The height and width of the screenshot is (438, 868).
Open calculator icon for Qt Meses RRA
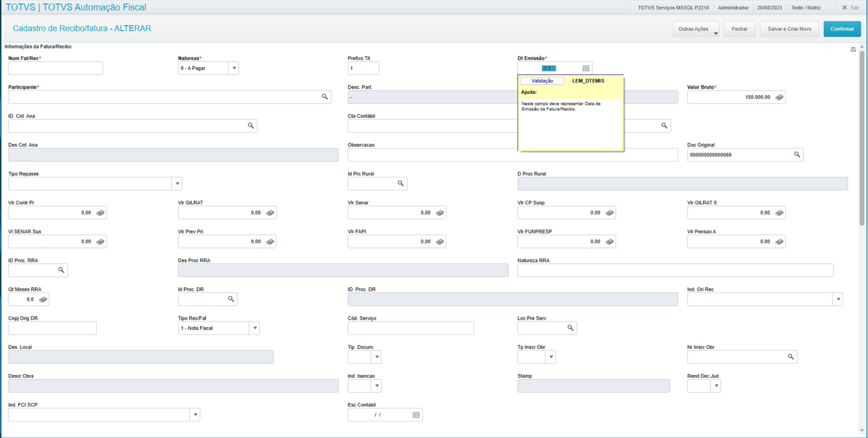[43, 299]
